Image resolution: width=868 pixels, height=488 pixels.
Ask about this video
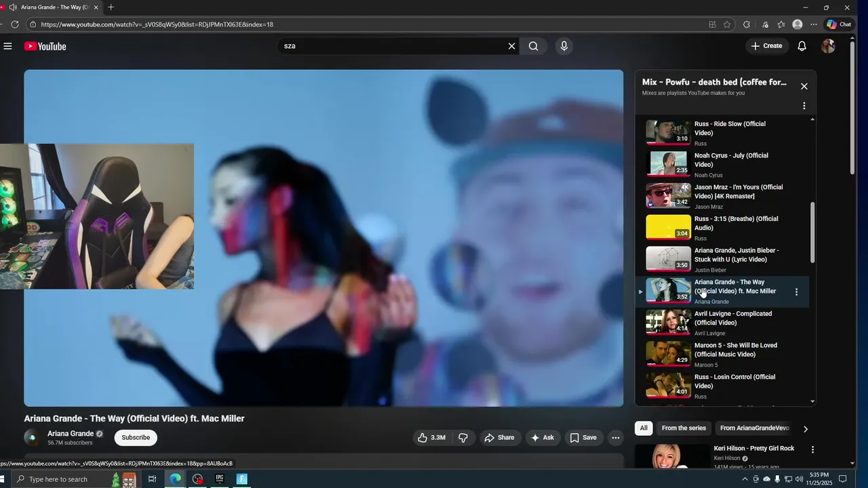pyautogui.click(x=542, y=438)
